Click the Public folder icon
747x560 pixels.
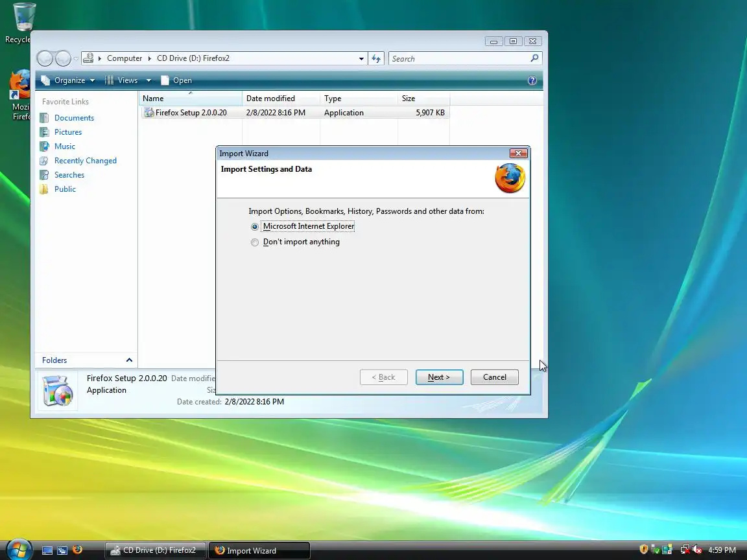click(44, 189)
